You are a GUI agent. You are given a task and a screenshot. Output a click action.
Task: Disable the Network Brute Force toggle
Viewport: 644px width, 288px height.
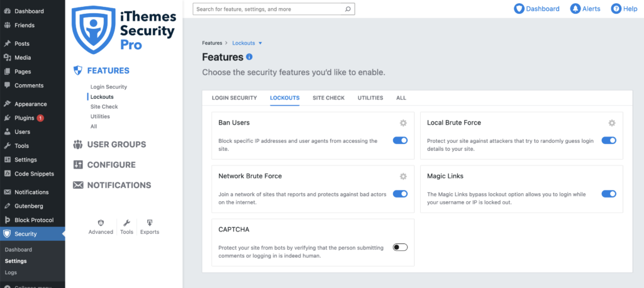[400, 194]
